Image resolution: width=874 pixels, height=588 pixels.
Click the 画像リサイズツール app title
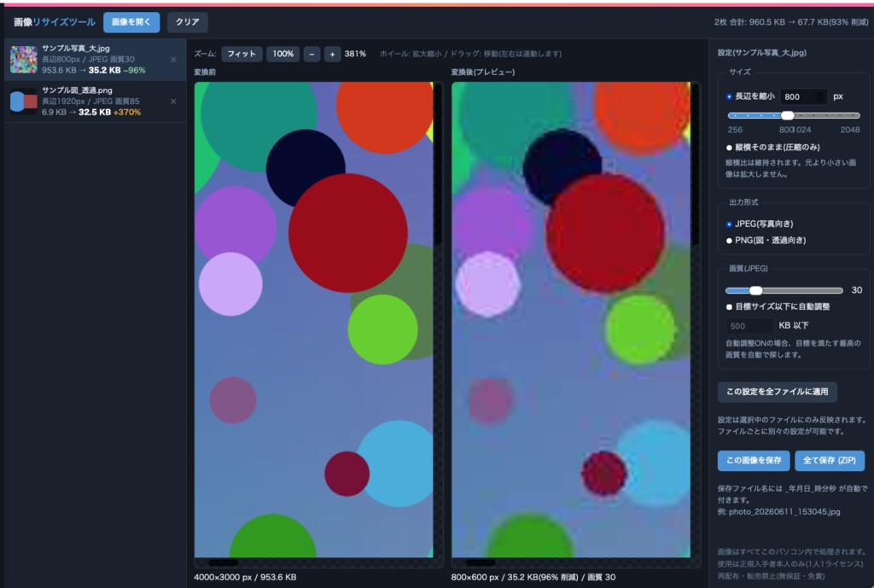click(x=55, y=22)
